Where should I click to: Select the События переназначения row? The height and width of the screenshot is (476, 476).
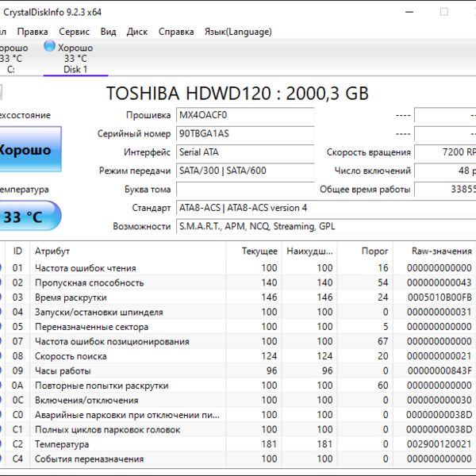coord(238,459)
